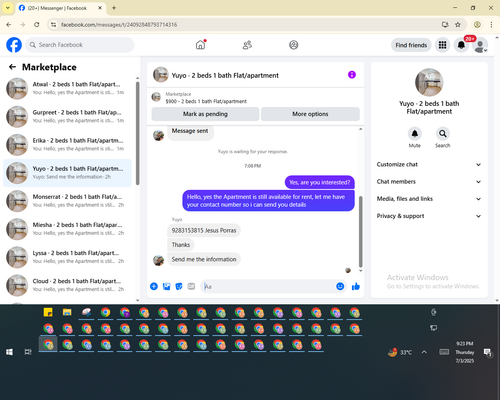
Task: Go back using the Marketplace back arrow
Action: pyautogui.click(x=12, y=67)
